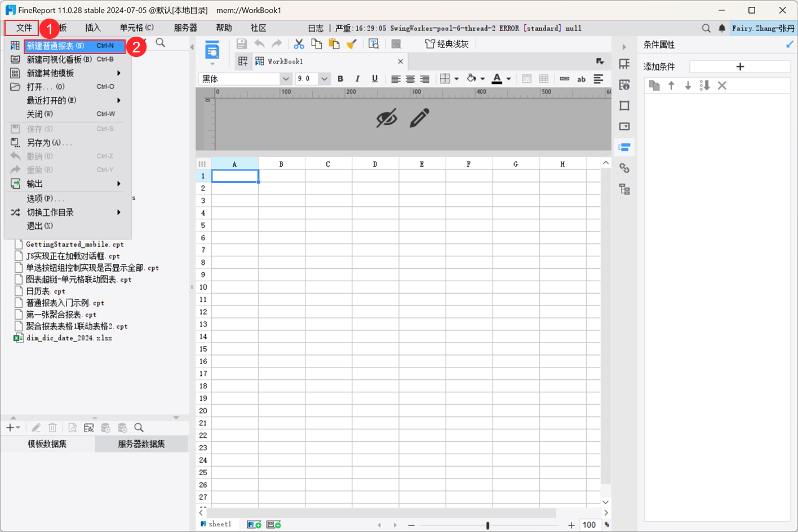Open the 插入 menu
This screenshot has width=798, height=532.
92,28
